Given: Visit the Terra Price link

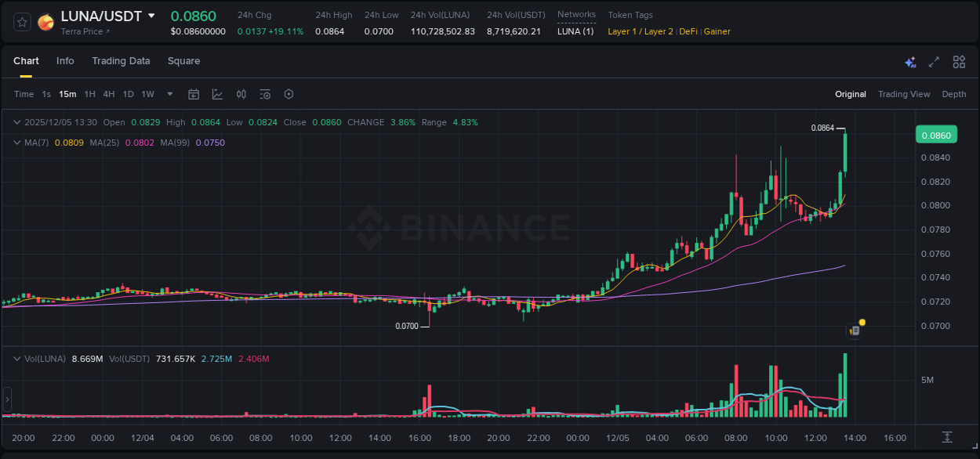Looking at the screenshot, I should [83, 31].
